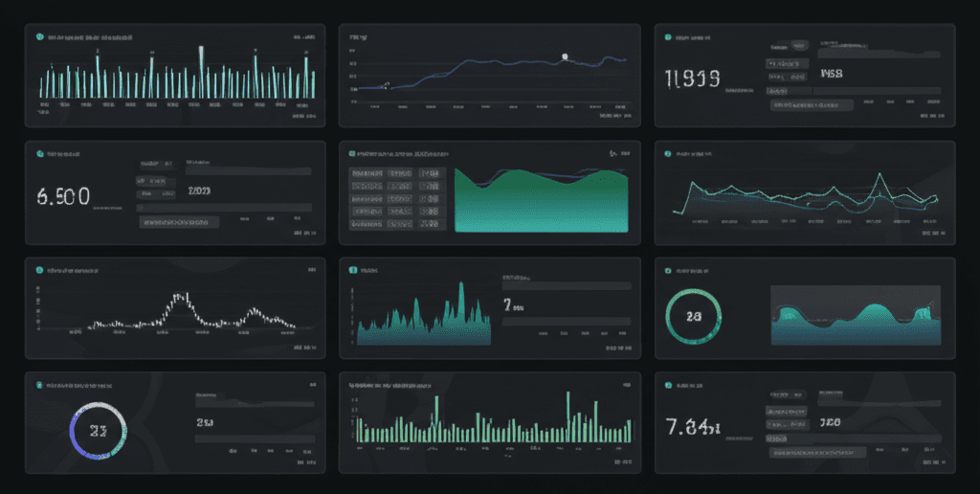Screen dimensions: 980x494
Task: Click the header icon of the panel showing value 7
Action: 352,270
